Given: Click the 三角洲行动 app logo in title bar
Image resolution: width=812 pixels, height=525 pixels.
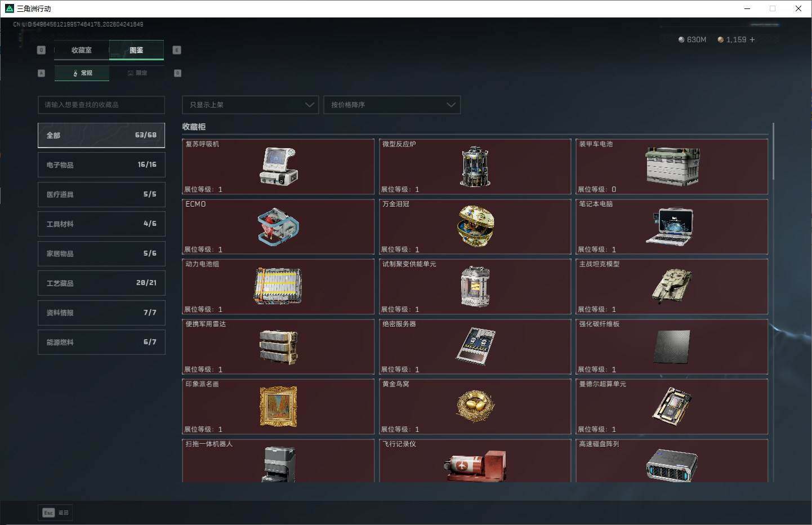Looking at the screenshot, I should point(9,8).
